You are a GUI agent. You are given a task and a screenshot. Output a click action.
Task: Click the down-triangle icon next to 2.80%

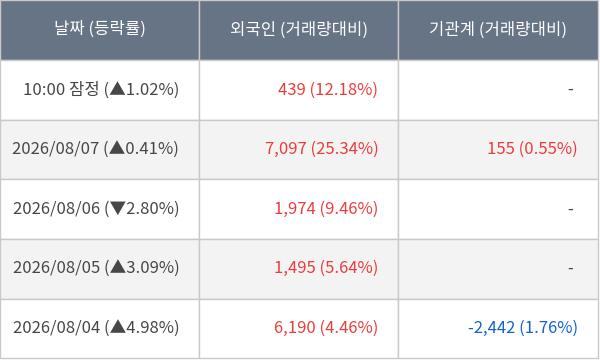pos(117,208)
